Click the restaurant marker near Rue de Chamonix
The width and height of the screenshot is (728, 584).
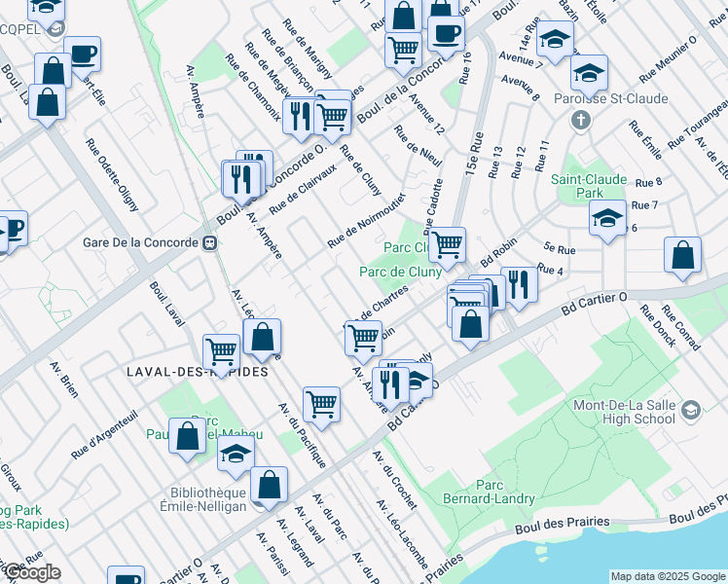pyautogui.click(x=300, y=118)
